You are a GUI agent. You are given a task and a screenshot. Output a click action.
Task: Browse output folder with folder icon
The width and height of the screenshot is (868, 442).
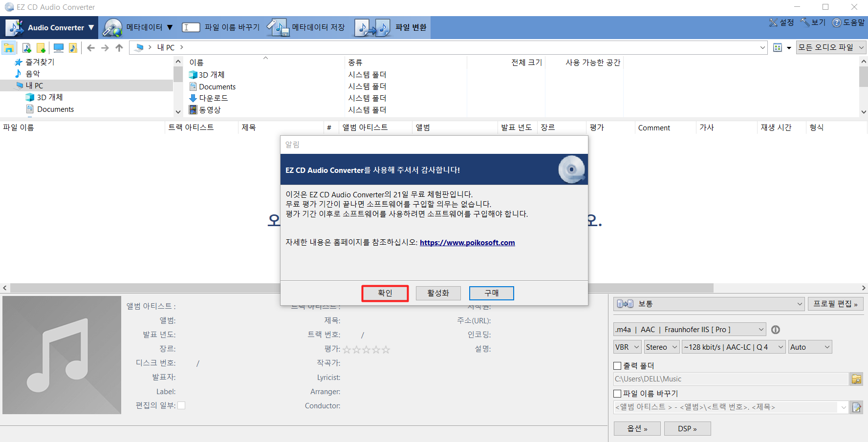(856, 379)
